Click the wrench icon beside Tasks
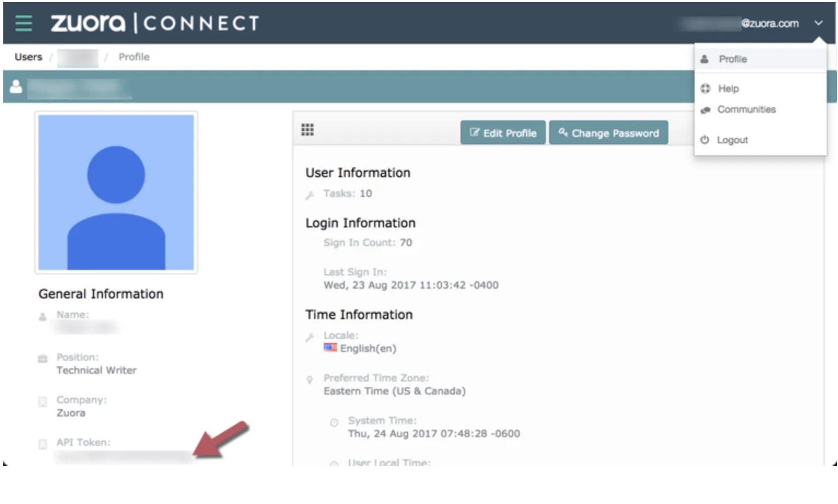838x504 pixels. coord(310,195)
